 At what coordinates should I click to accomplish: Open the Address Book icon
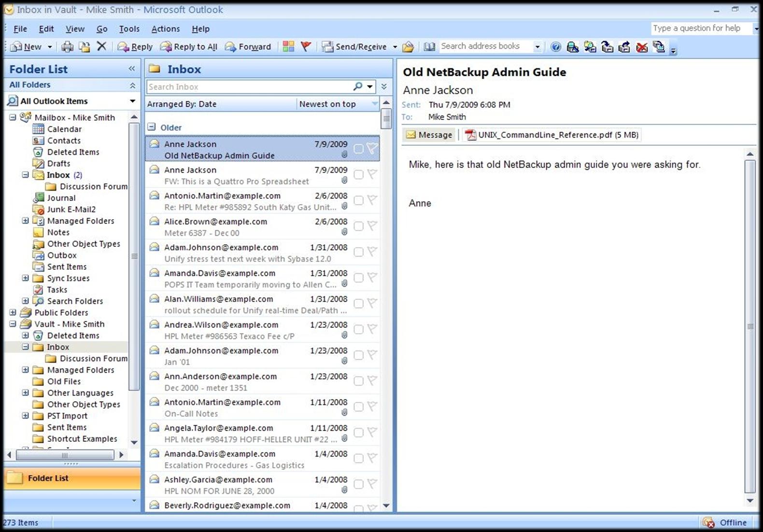429,47
